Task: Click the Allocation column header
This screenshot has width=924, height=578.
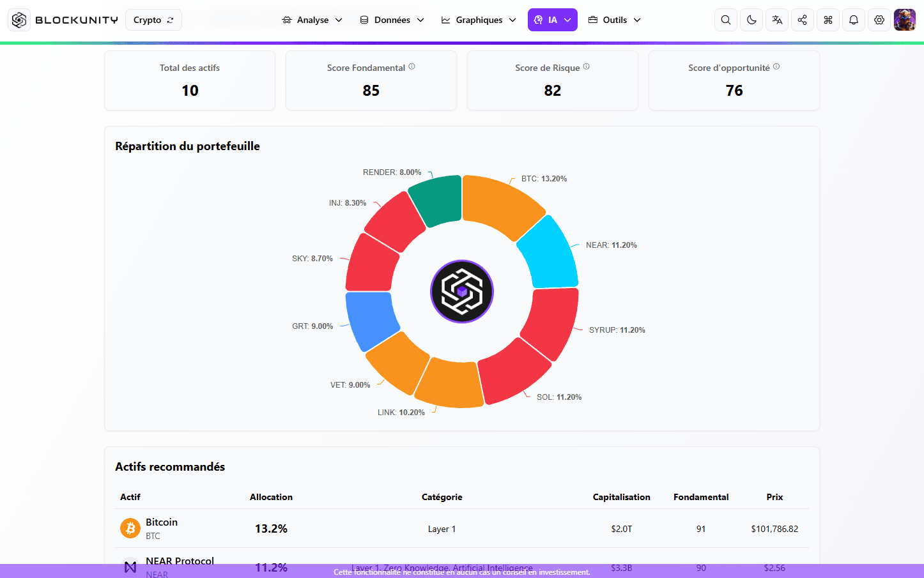Action: (271, 497)
